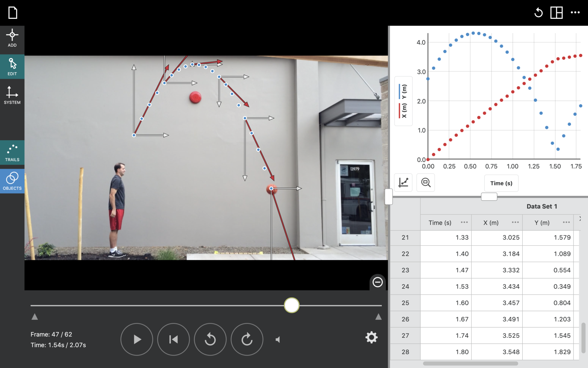Select the ADD tool in the sidebar
Image resolution: width=588 pixels, height=368 pixels.
click(12, 38)
